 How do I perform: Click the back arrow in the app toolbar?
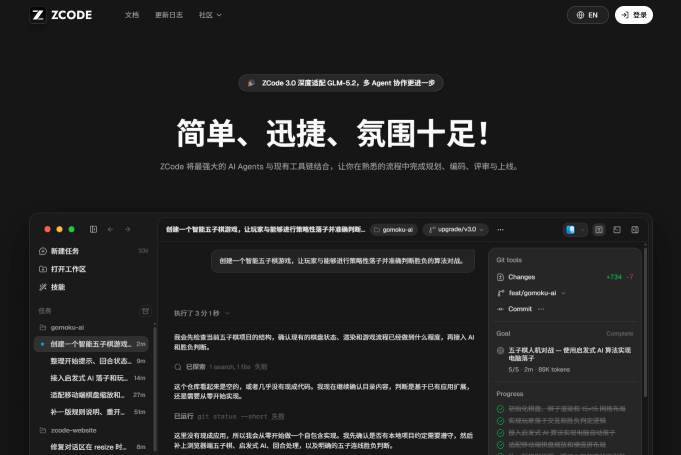(110, 229)
